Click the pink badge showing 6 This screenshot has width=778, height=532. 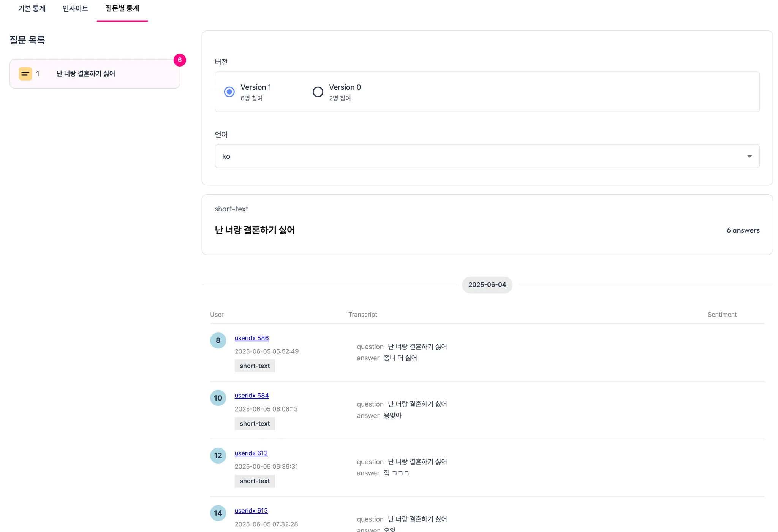tap(180, 60)
